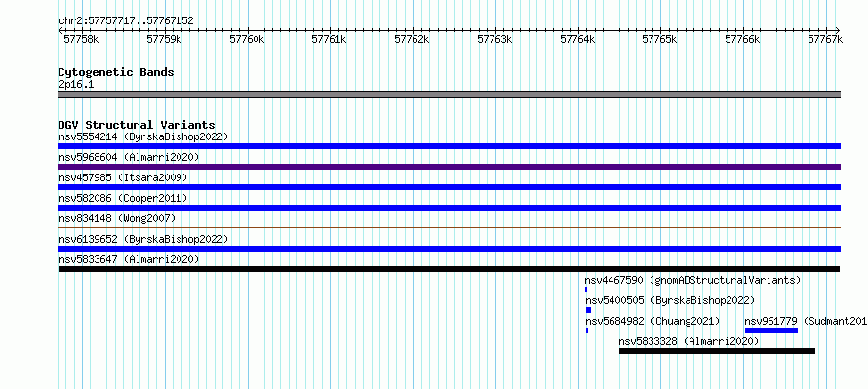Click nsv582086 (Cooper2011) label

123,198
